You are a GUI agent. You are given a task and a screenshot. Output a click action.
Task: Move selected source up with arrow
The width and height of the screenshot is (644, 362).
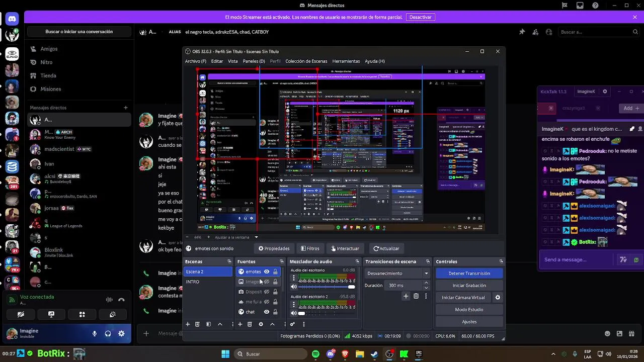(272, 324)
